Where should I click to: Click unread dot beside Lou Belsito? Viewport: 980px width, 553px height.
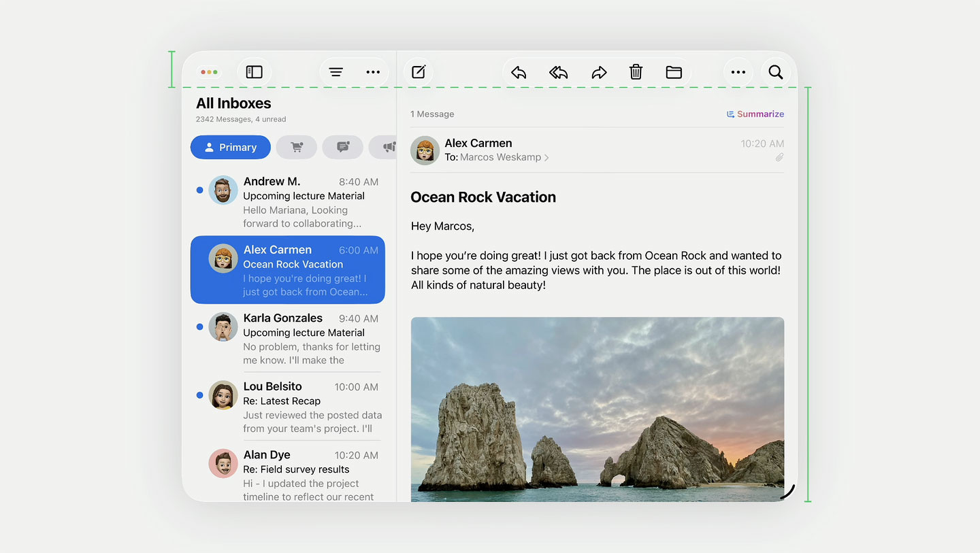coord(199,395)
